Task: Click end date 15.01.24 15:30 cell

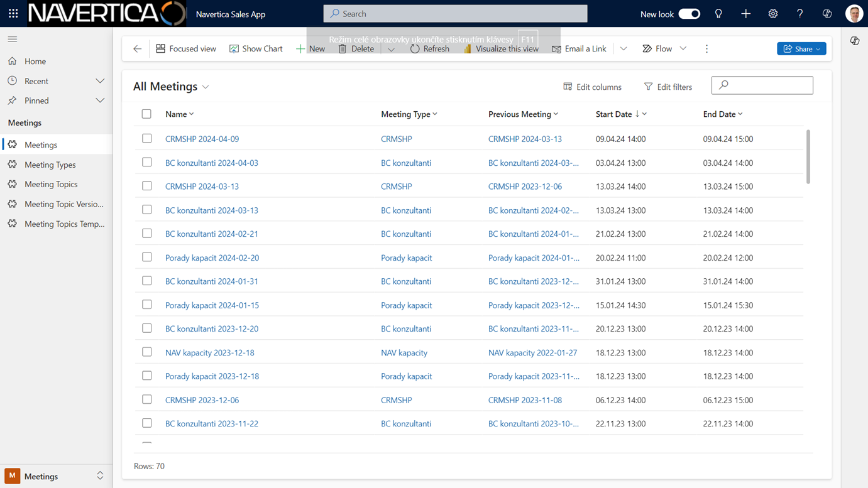Action: [728, 305]
